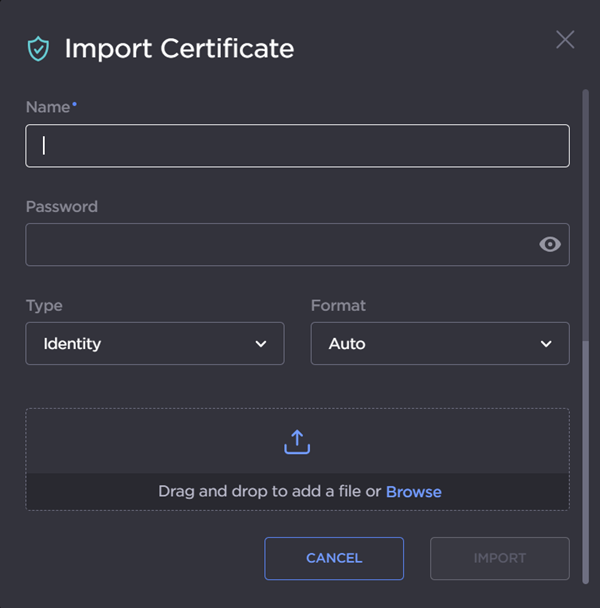The height and width of the screenshot is (608, 600).
Task: Click the Name field label
Action: pos(48,107)
